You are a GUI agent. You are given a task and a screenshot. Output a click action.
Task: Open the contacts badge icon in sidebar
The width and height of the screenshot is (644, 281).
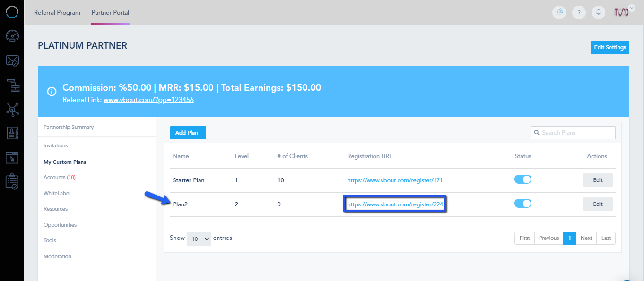[x=12, y=133]
